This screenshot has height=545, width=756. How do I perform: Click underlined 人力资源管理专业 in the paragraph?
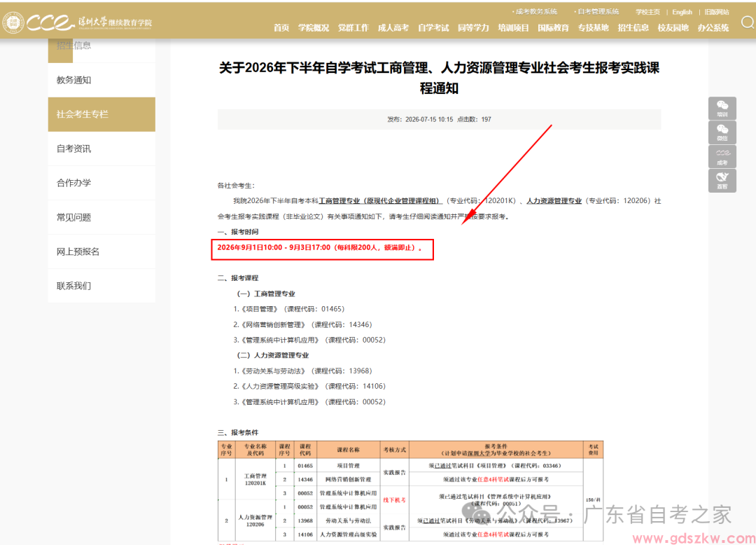coord(554,201)
